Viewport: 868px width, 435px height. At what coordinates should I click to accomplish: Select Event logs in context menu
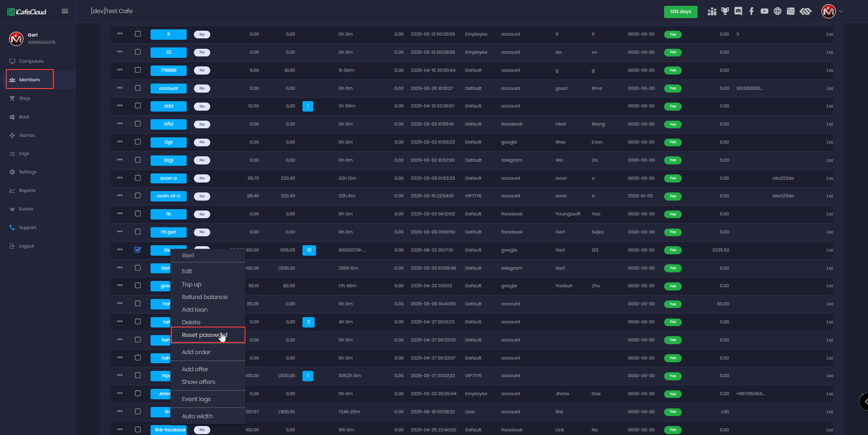196,399
